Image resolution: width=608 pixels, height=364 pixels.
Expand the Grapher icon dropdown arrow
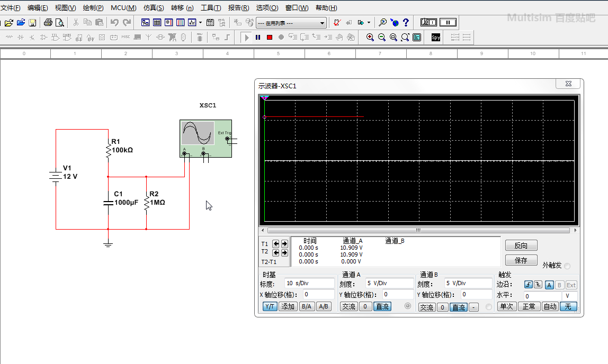tap(200, 23)
